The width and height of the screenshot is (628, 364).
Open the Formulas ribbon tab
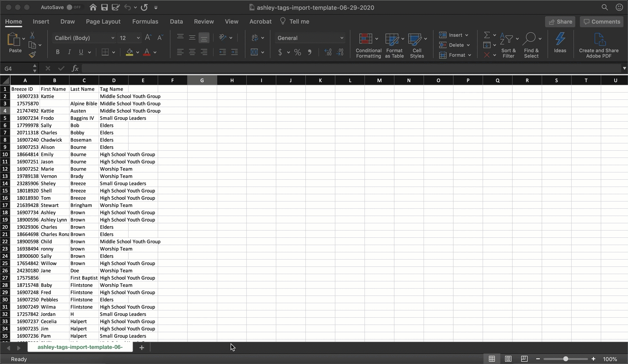click(x=145, y=21)
